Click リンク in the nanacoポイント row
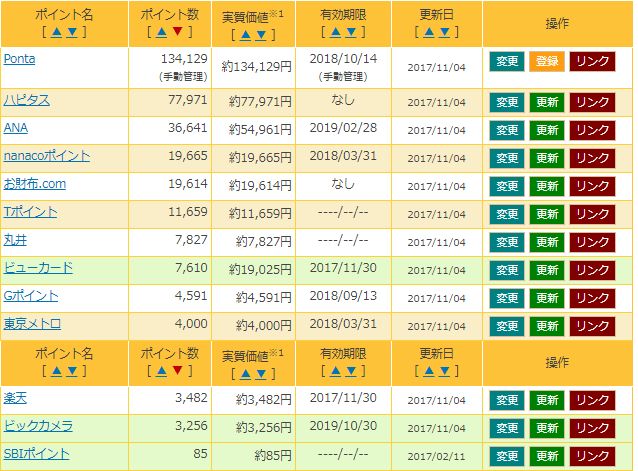The width and height of the screenshot is (638, 471). (x=592, y=158)
